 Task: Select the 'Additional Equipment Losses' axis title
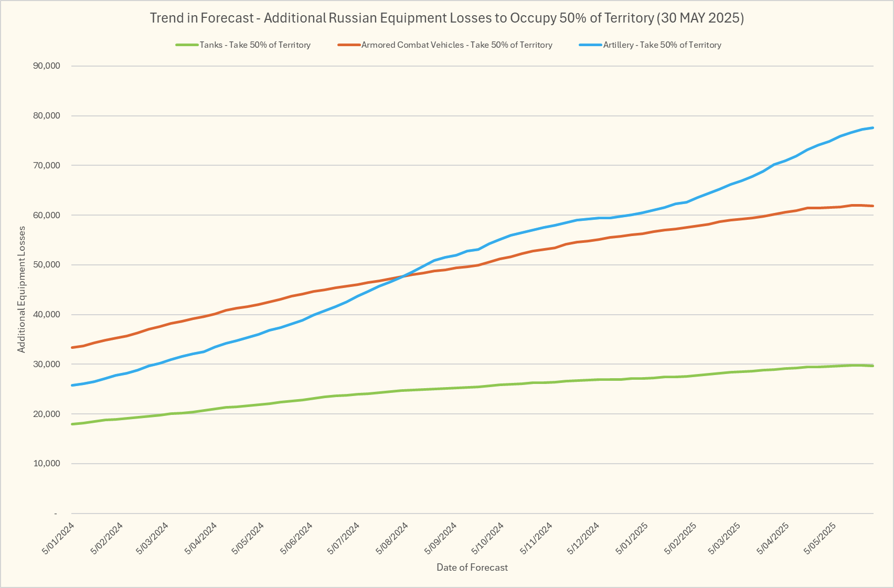(22, 289)
